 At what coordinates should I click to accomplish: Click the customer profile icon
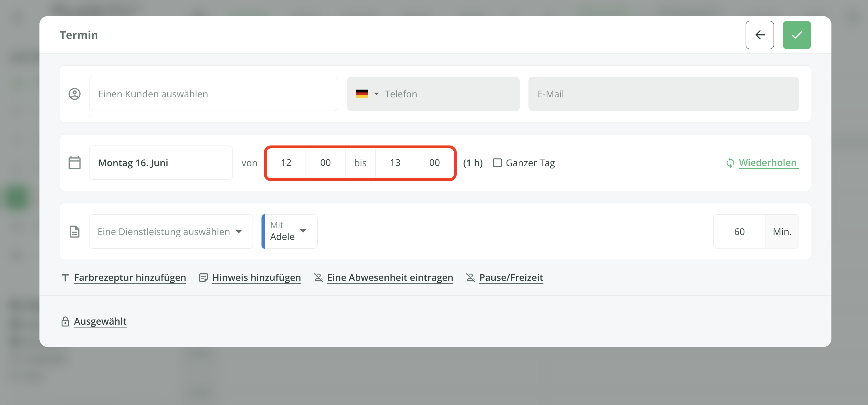coord(75,94)
